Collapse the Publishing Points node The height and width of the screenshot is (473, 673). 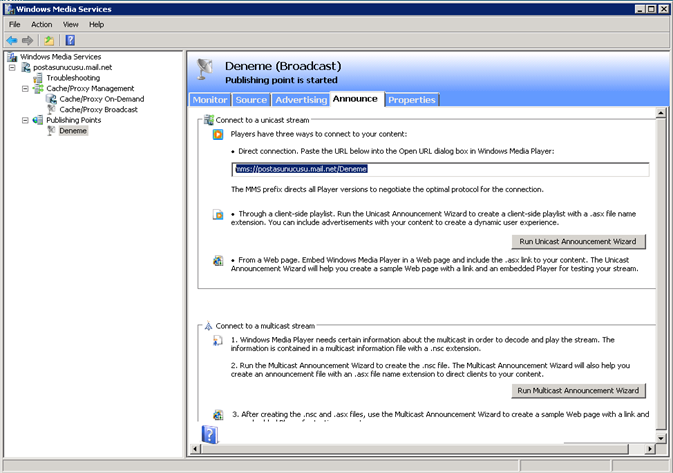(24, 120)
